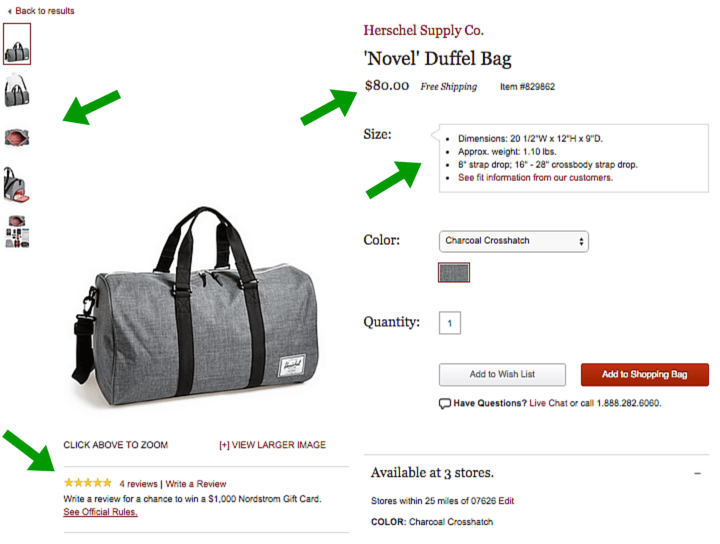View thumbnail showing bag contents layout
This screenshot has height=544, width=720.
tap(17, 232)
